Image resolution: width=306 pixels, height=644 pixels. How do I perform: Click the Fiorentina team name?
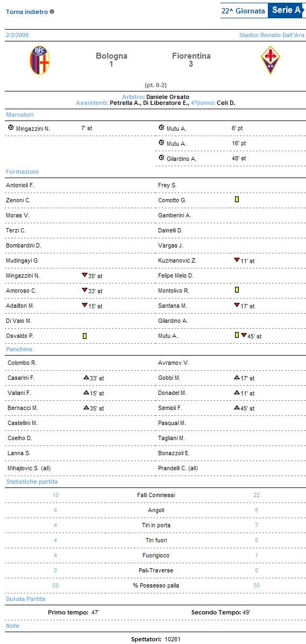tap(191, 56)
